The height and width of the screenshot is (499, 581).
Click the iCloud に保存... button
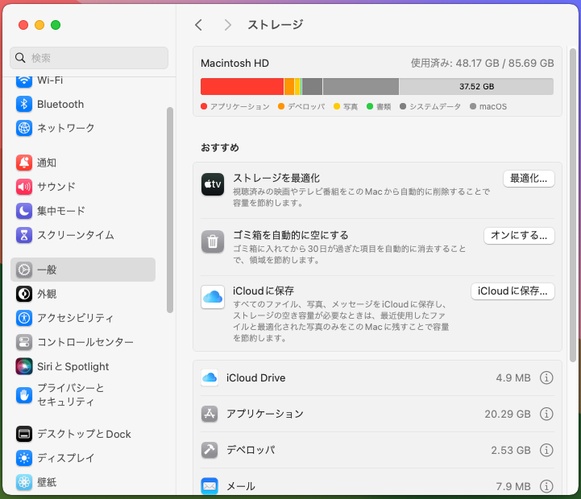pyautogui.click(x=512, y=291)
